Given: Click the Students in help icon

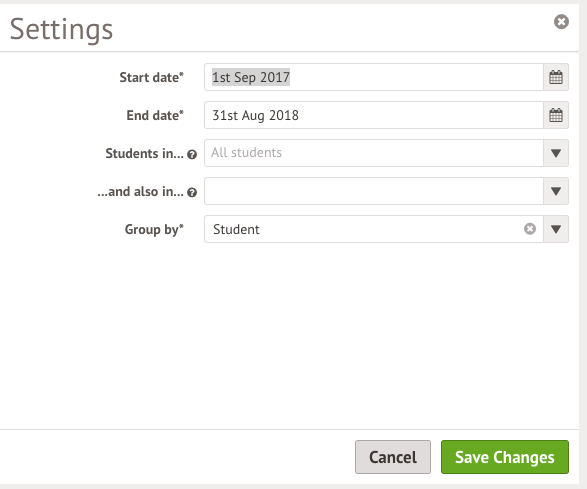Looking at the screenshot, I should tap(192, 154).
